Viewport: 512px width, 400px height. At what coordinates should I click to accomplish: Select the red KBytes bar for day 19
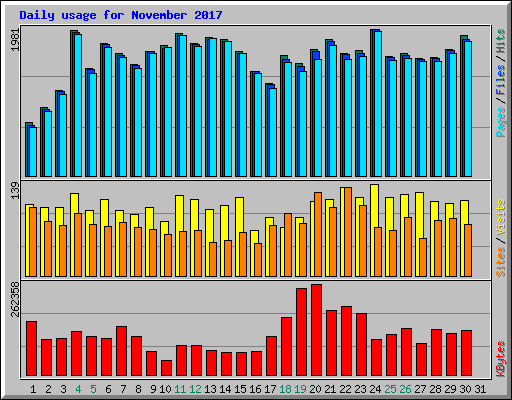(x=301, y=332)
